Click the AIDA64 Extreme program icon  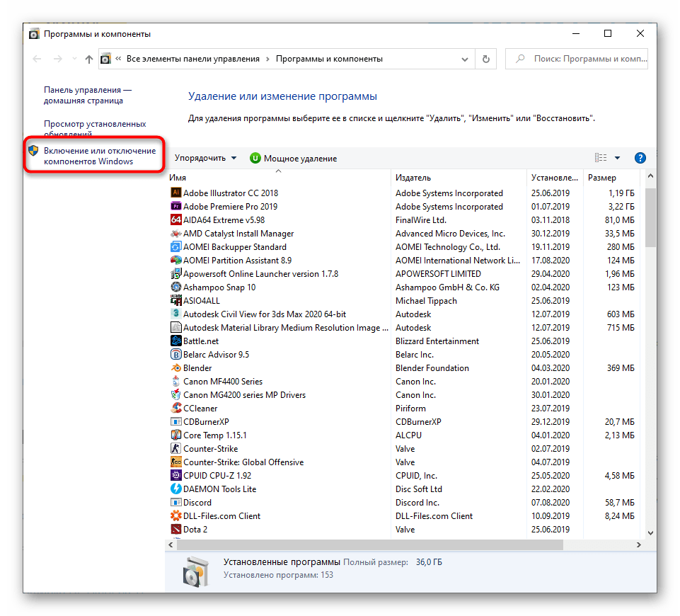pos(176,219)
